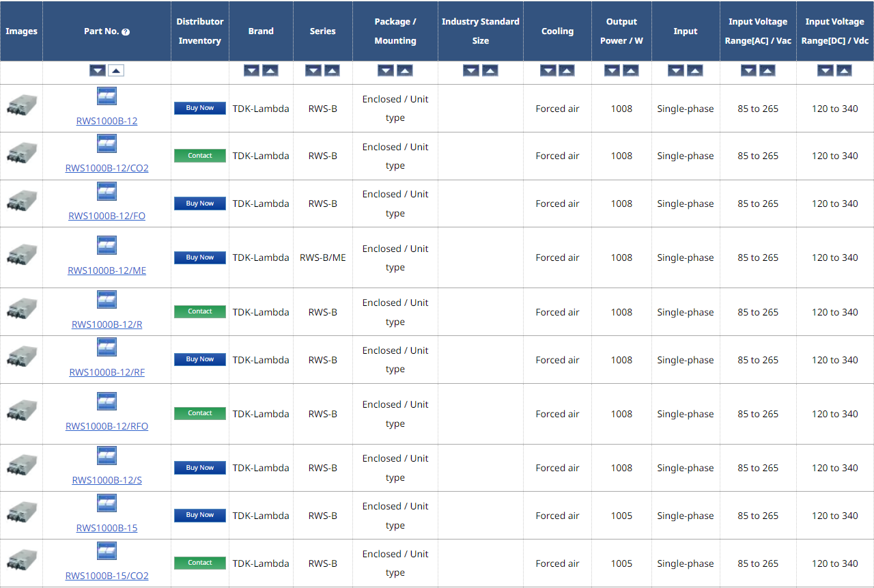Open the RWS1000B-15/CO2 part link
Screen dimensions: 874x588
pyautogui.click(x=107, y=576)
